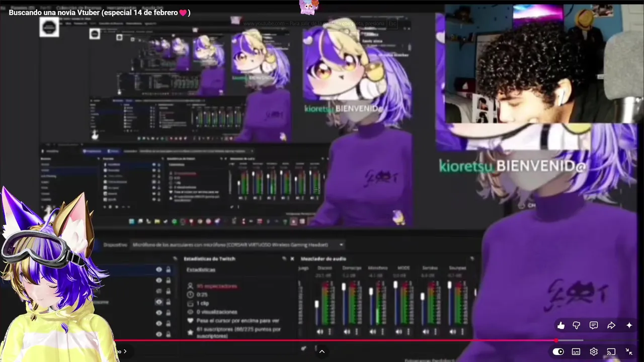Like the video with the thumbs-up icon
The width and height of the screenshot is (644, 362).
click(561, 326)
